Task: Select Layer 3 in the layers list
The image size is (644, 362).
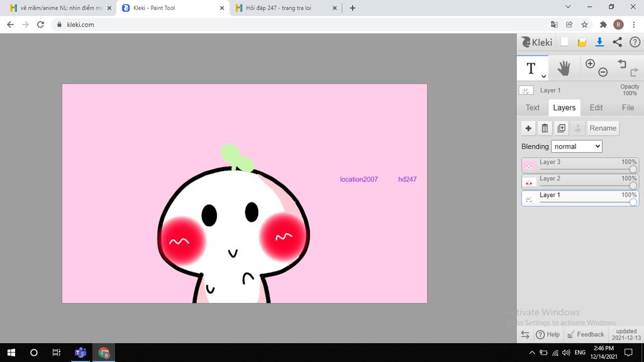Action: click(580, 165)
